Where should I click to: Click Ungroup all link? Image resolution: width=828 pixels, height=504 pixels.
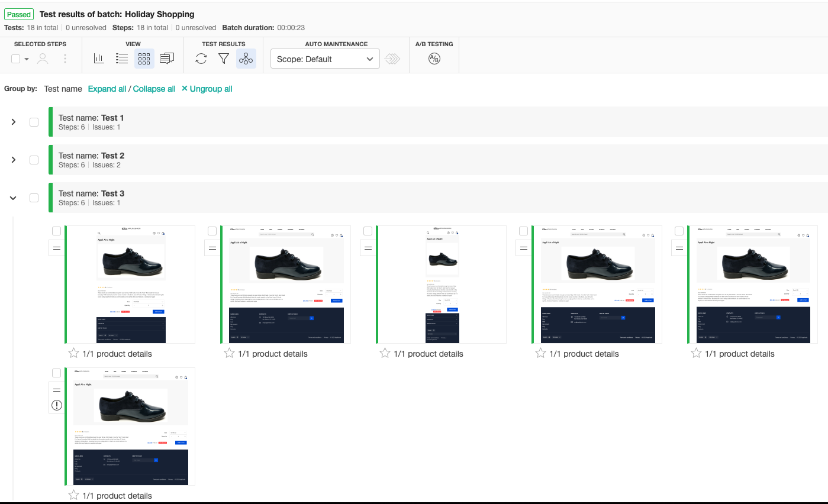tap(207, 89)
